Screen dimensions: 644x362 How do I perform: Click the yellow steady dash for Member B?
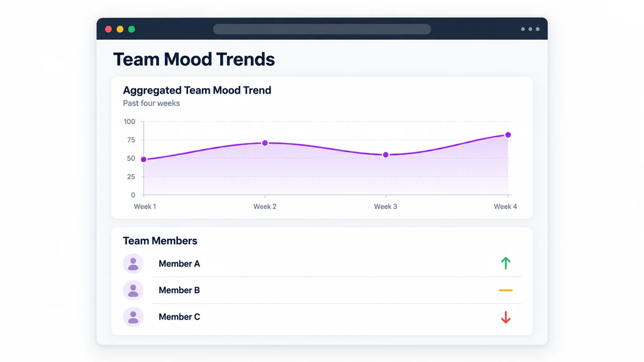506,290
